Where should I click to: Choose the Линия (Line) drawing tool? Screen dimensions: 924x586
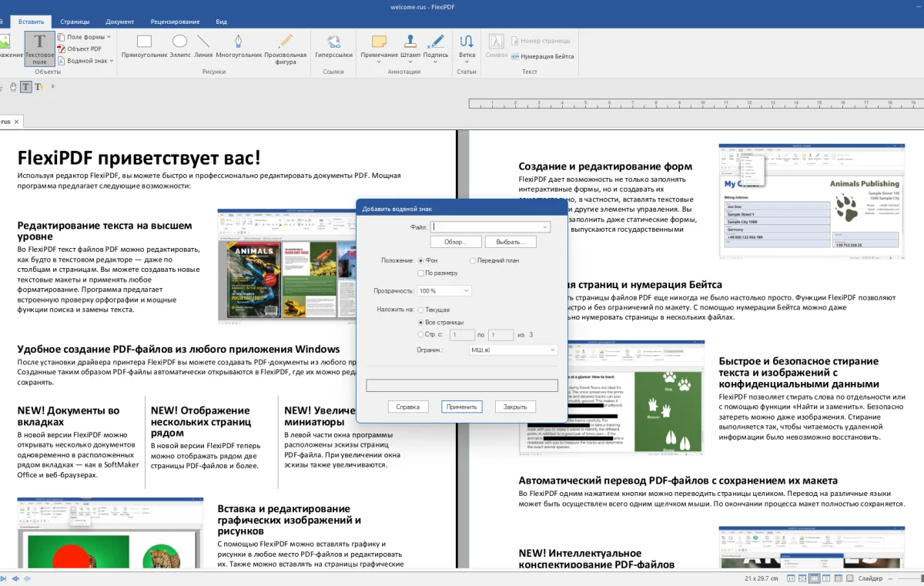[x=203, y=42]
